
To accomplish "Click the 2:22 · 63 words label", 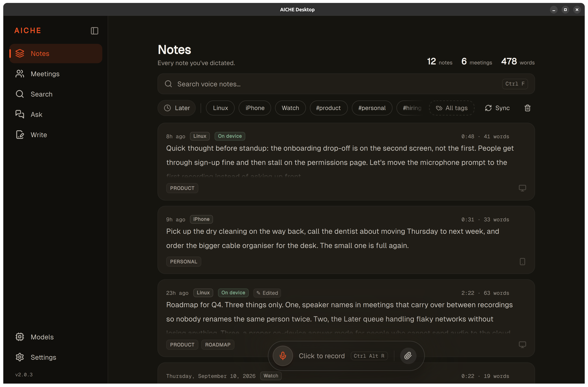I will [x=485, y=293].
